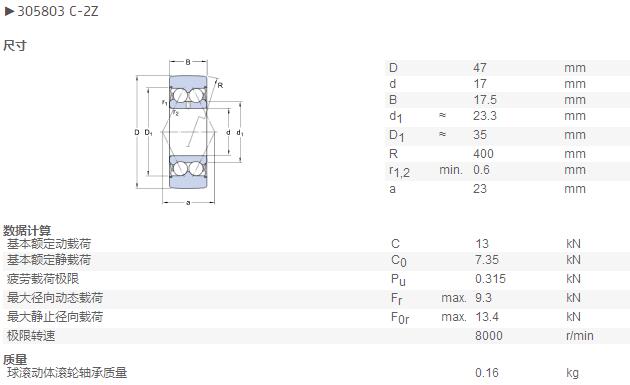Select the 尺寸 section heading
Viewport: 630px width, 385px height.
click(x=15, y=45)
